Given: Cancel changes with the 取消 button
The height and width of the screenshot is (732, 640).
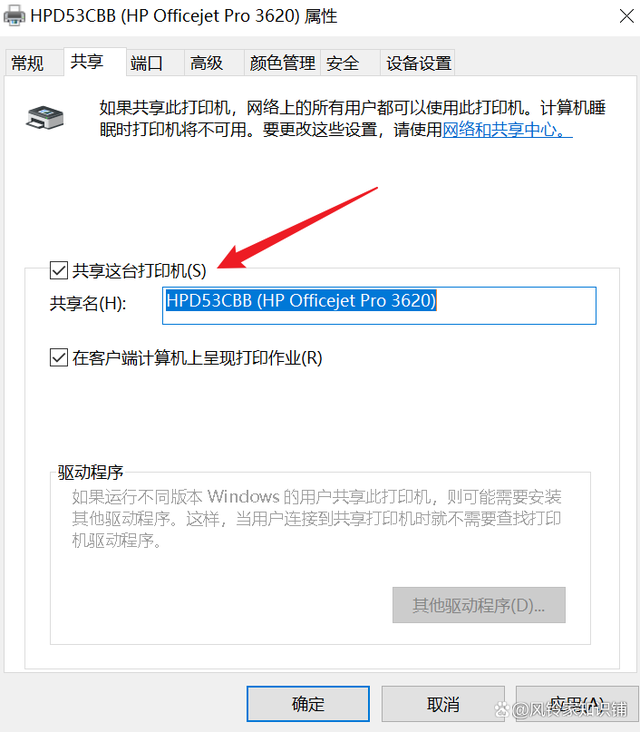Looking at the screenshot, I should click(x=443, y=704).
